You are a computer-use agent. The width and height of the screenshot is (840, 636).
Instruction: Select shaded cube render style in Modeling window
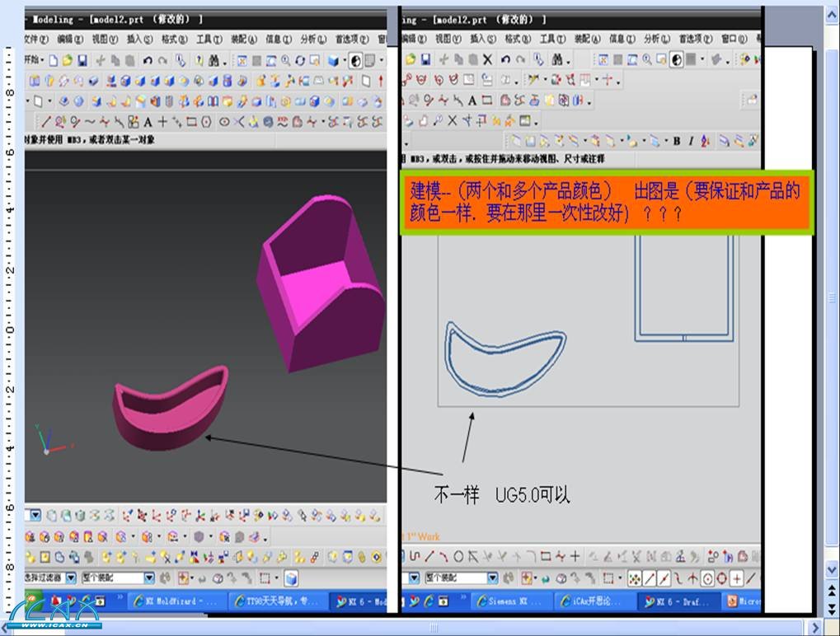pos(333,60)
